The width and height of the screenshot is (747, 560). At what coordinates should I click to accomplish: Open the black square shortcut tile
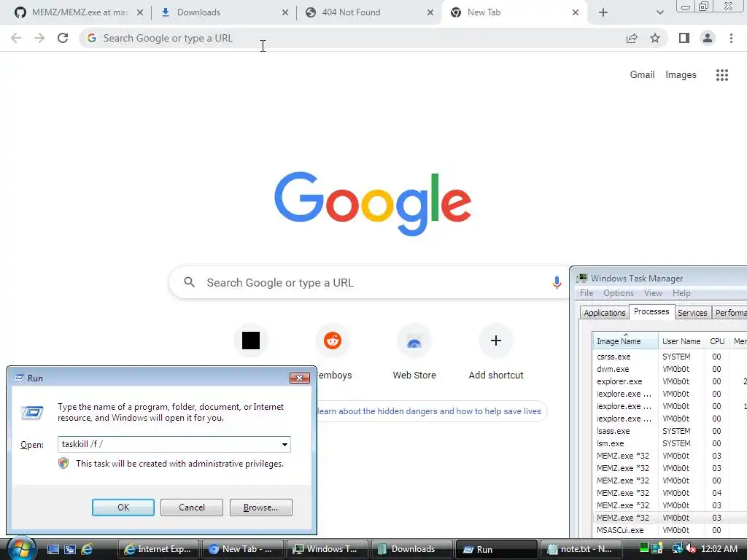point(251,340)
